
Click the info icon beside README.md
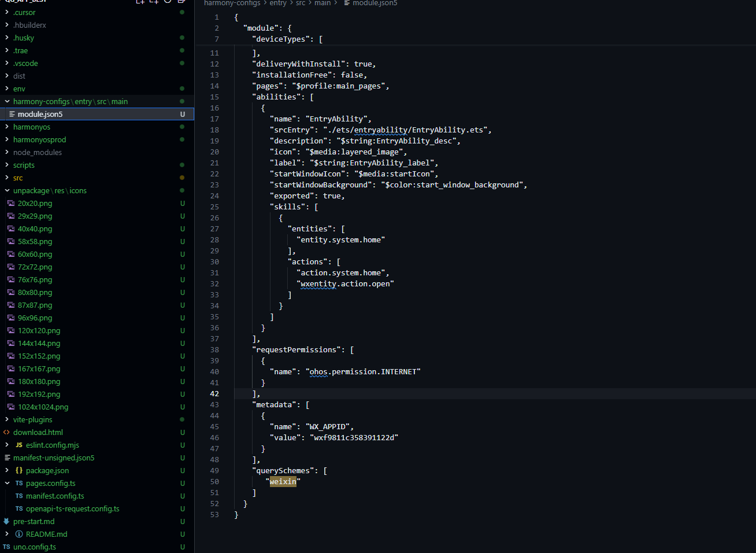click(x=19, y=534)
